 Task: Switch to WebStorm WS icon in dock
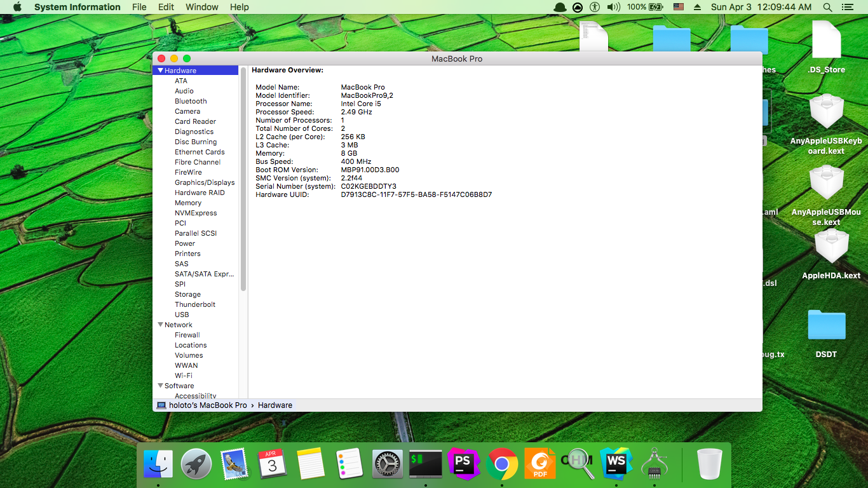[616, 464]
